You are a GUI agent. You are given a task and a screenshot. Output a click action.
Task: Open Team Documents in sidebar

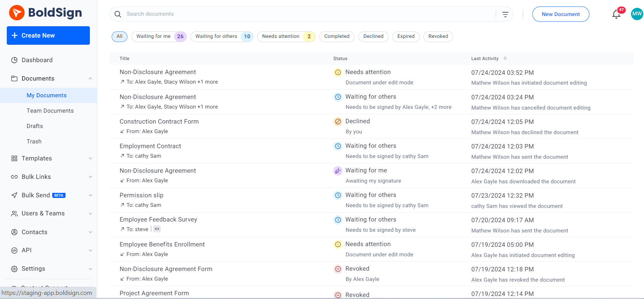(50, 111)
